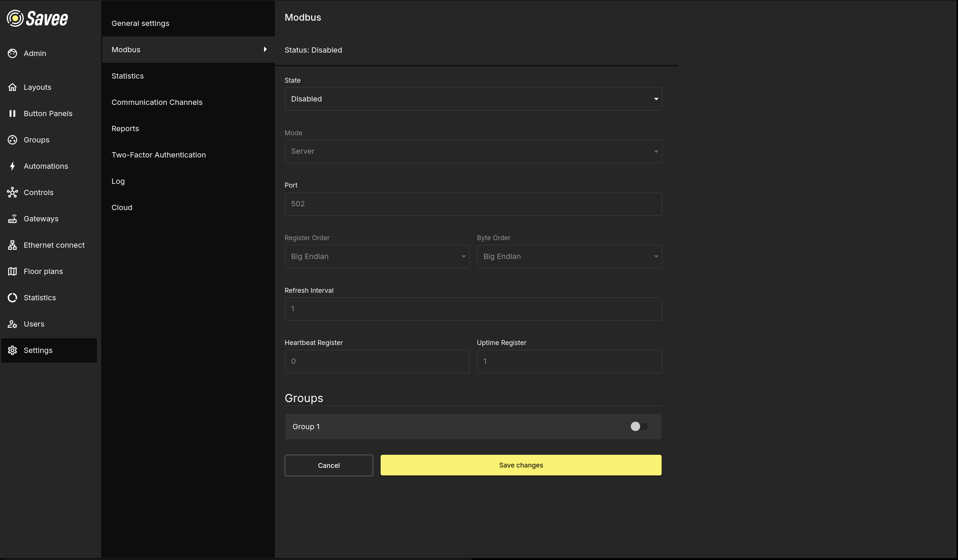
Task: Click the Users icon in sidebar
Action: click(x=12, y=324)
